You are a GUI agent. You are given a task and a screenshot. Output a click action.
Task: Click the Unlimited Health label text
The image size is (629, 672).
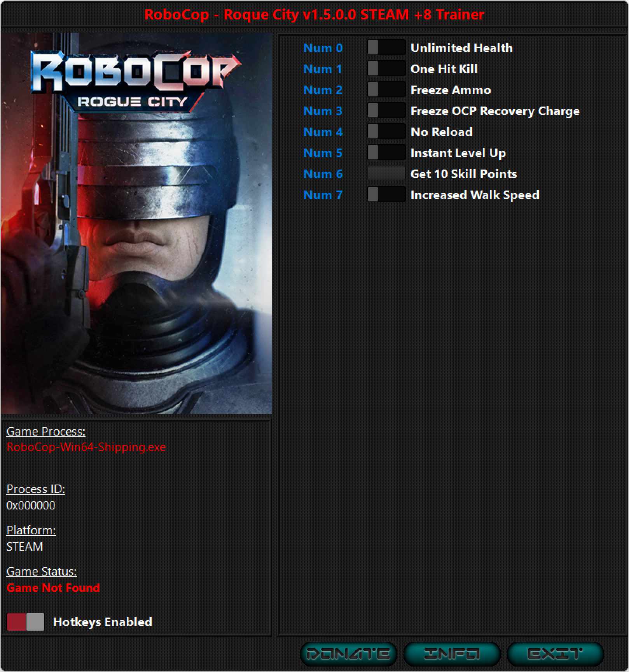[462, 48]
